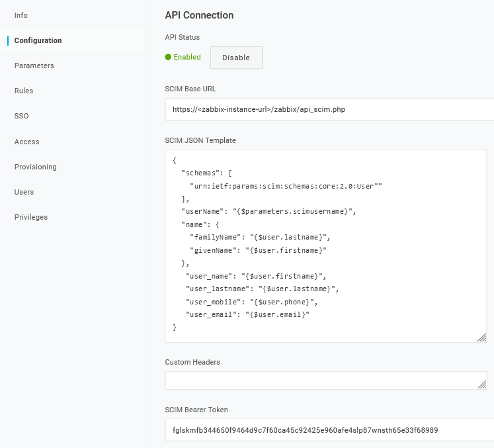Viewport: 494px width, 448px height.
Task: Open the Parameters section
Action: (34, 66)
